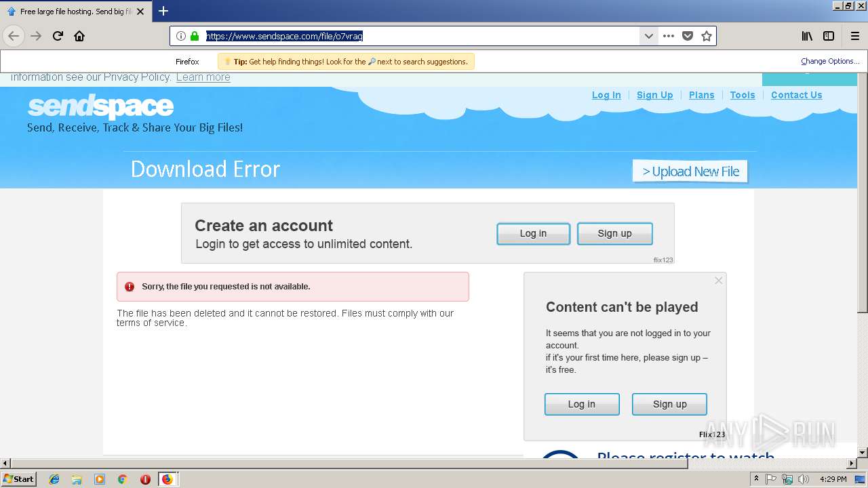Open the Library bookmarks and history

807,36
